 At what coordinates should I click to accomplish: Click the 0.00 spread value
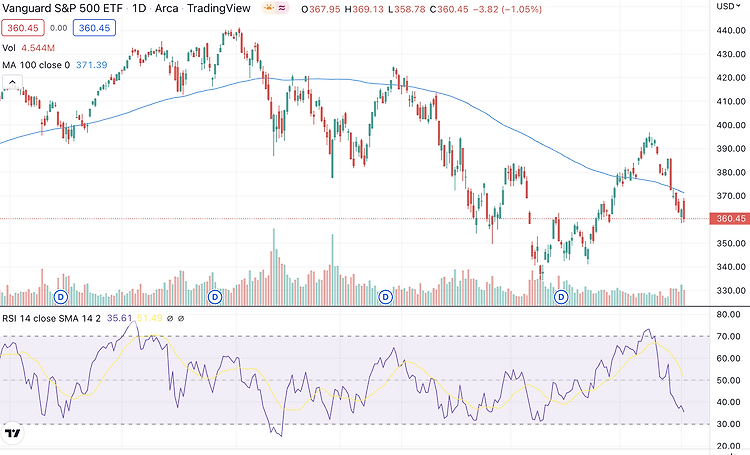[x=58, y=28]
